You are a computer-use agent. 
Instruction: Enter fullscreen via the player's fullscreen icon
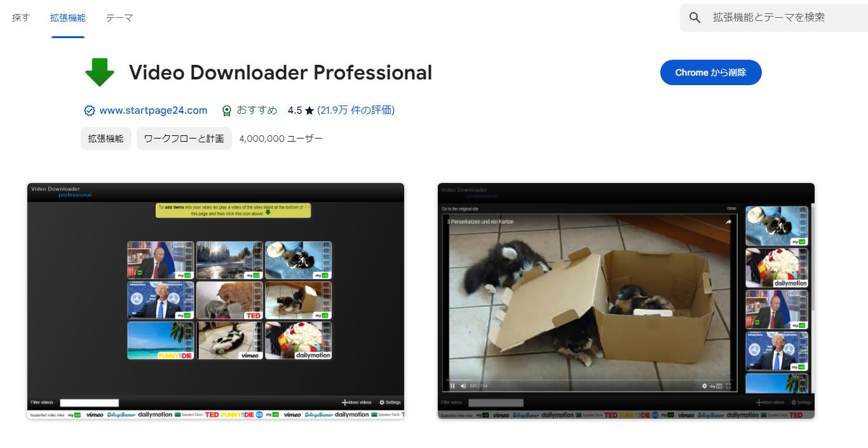728,385
